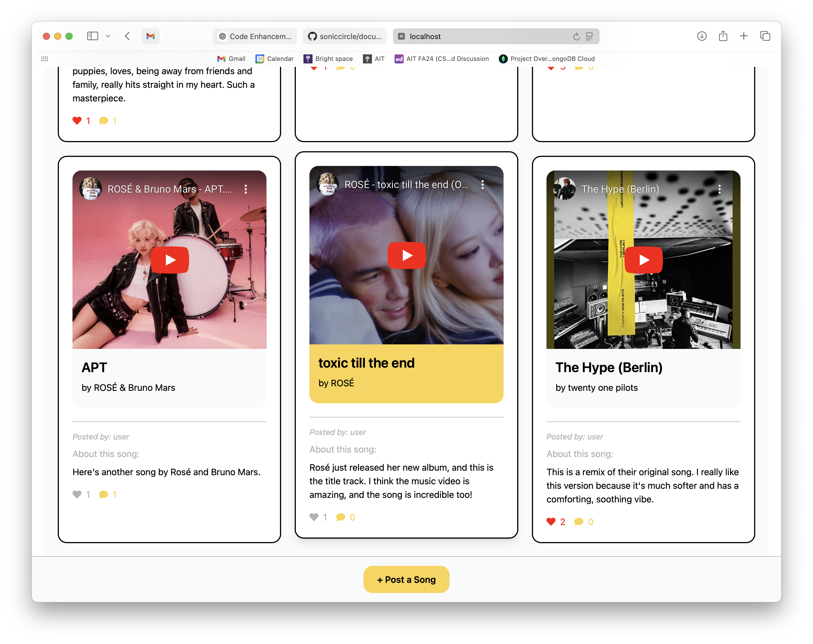The image size is (813, 644).
Task: Click channel avatar on The Hype video
Action: click(x=564, y=189)
